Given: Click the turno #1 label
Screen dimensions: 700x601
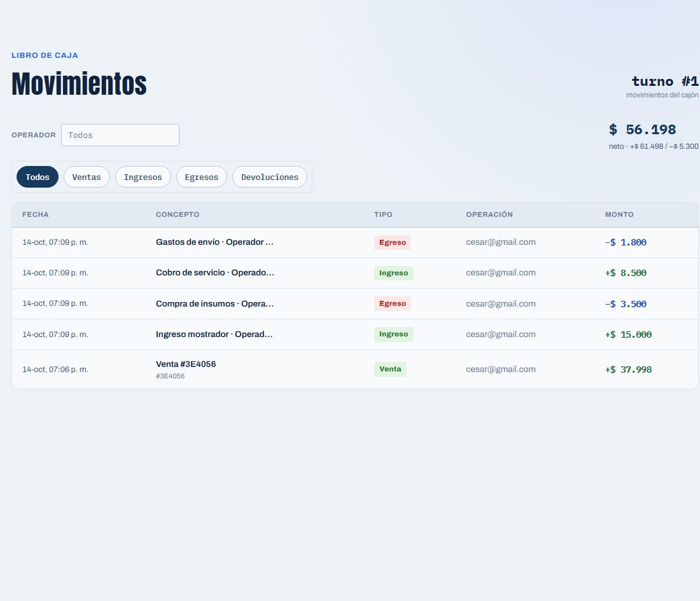Looking at the screenshot, I should pyautogui.click(x=665, y=81).
